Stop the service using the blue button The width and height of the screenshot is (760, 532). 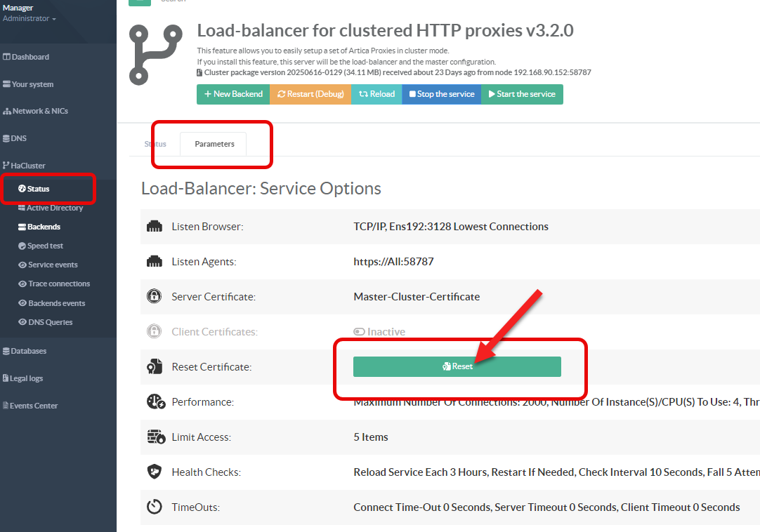(x=441, y=94)
